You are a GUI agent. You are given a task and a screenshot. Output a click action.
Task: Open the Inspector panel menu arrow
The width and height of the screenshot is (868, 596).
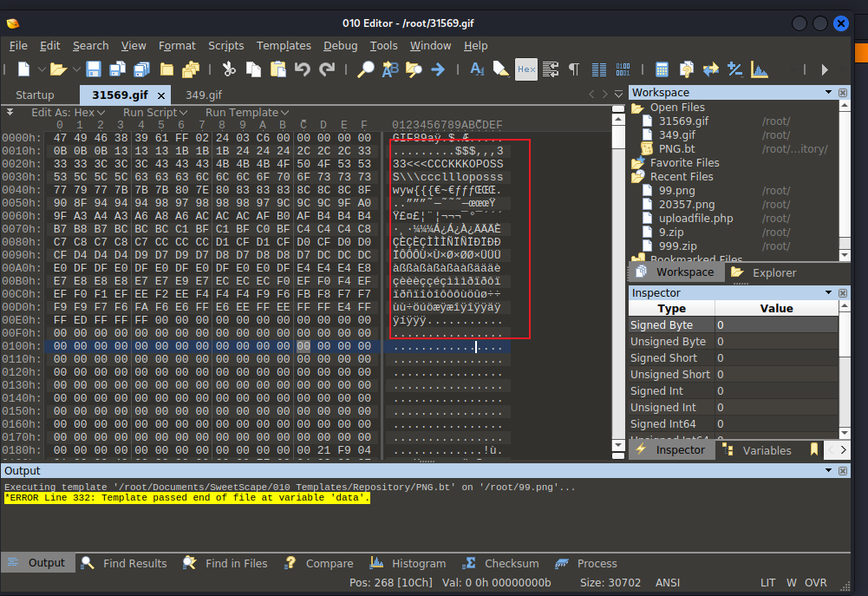tap(829, 292)
